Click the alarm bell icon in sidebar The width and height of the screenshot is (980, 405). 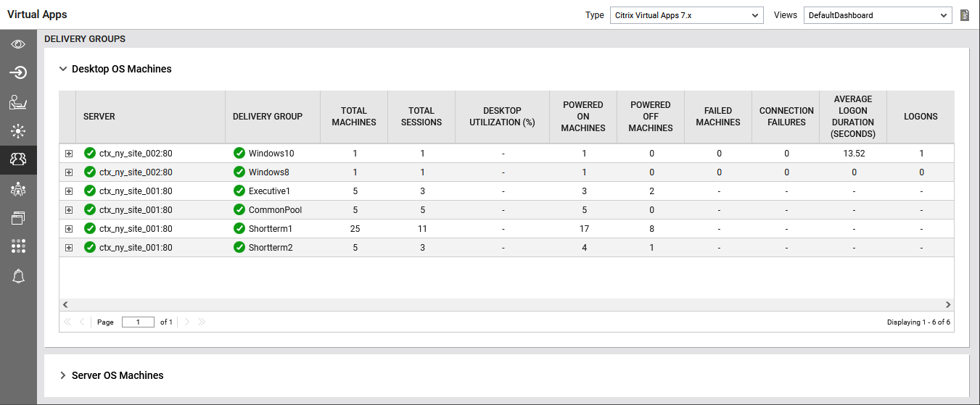coord(18,276)
